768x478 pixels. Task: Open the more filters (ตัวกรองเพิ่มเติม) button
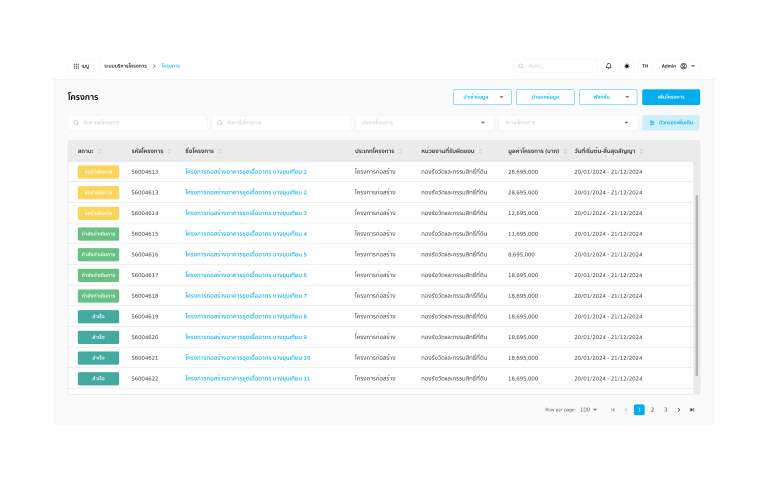coord(671,123)
